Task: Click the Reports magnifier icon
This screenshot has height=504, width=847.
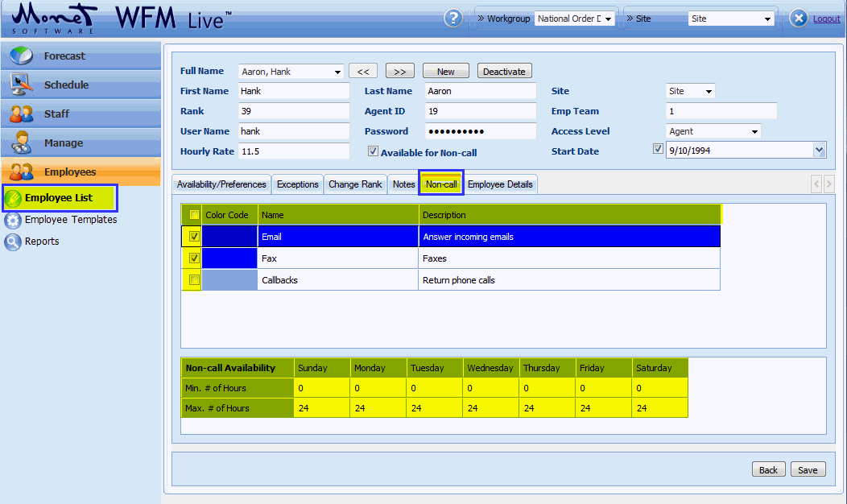Action: 13,242
